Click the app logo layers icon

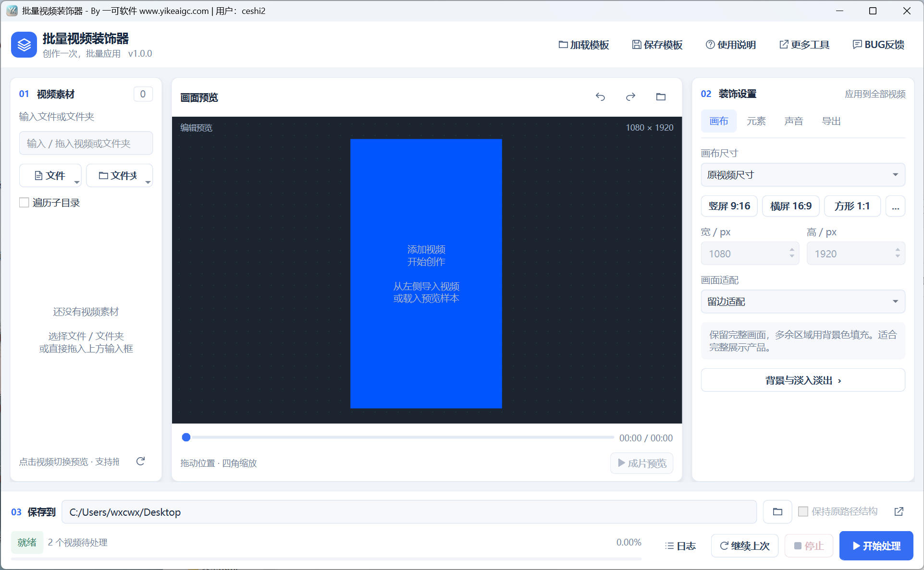(x=24, y=45)
